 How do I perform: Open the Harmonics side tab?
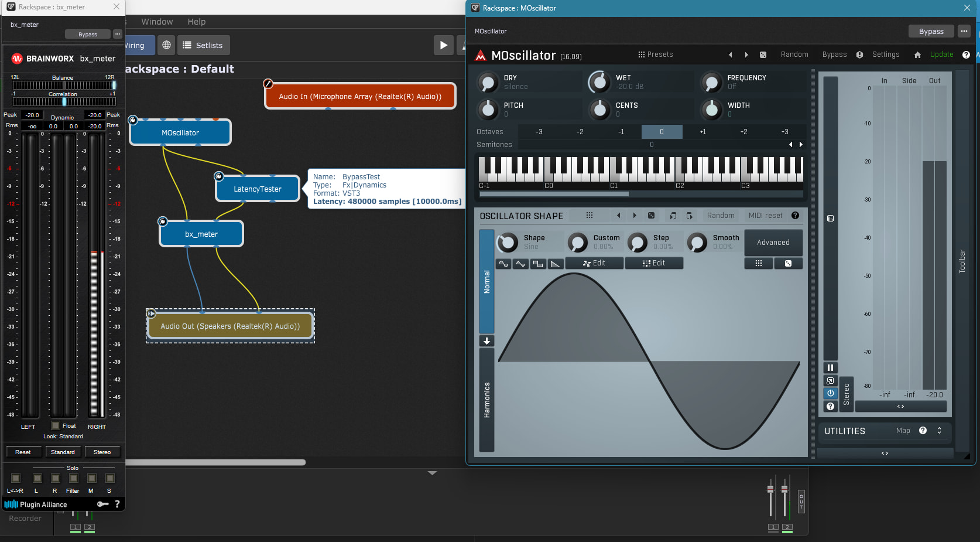486,400
